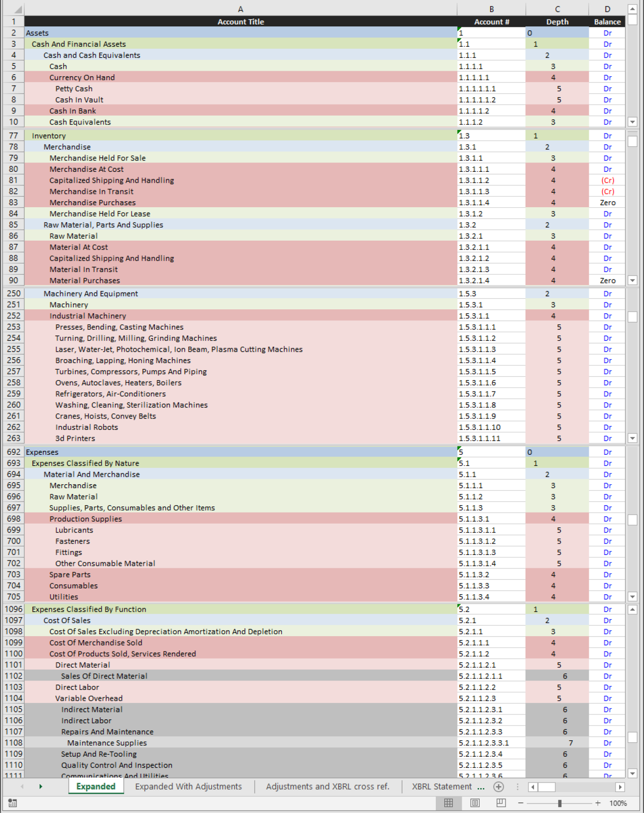Add a new sheet with plus button

tap(498, 787)
